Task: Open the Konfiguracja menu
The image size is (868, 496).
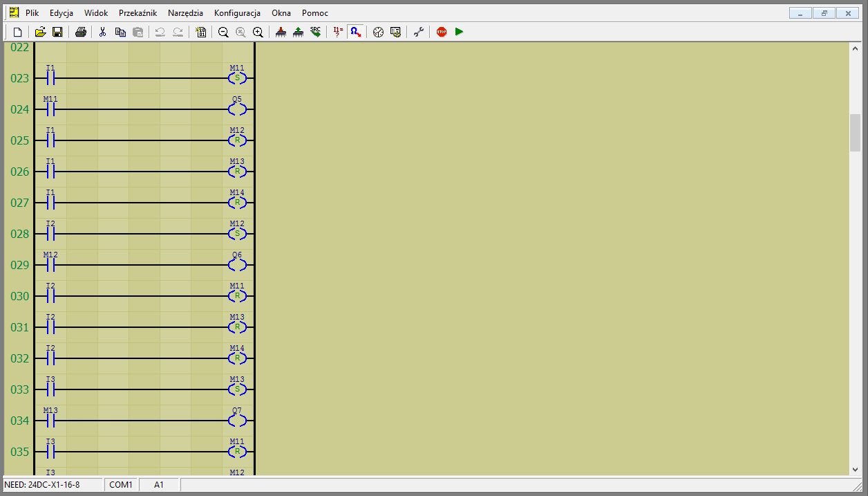Action: pyautogui.click(x=237, y=13)
